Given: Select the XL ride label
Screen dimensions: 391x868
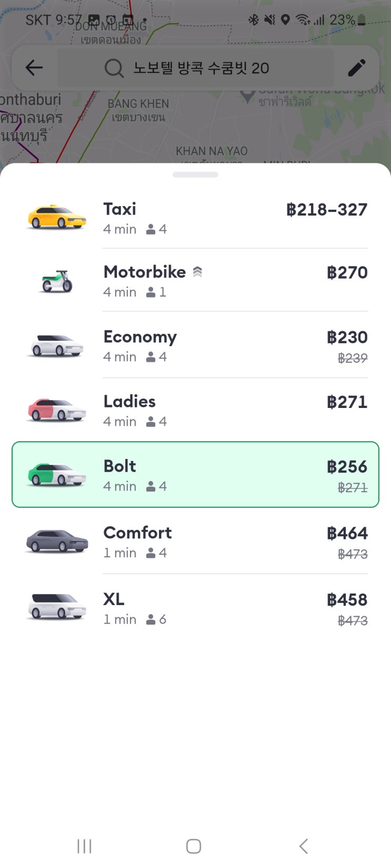Looking at the screenshot, I should 114,599.
